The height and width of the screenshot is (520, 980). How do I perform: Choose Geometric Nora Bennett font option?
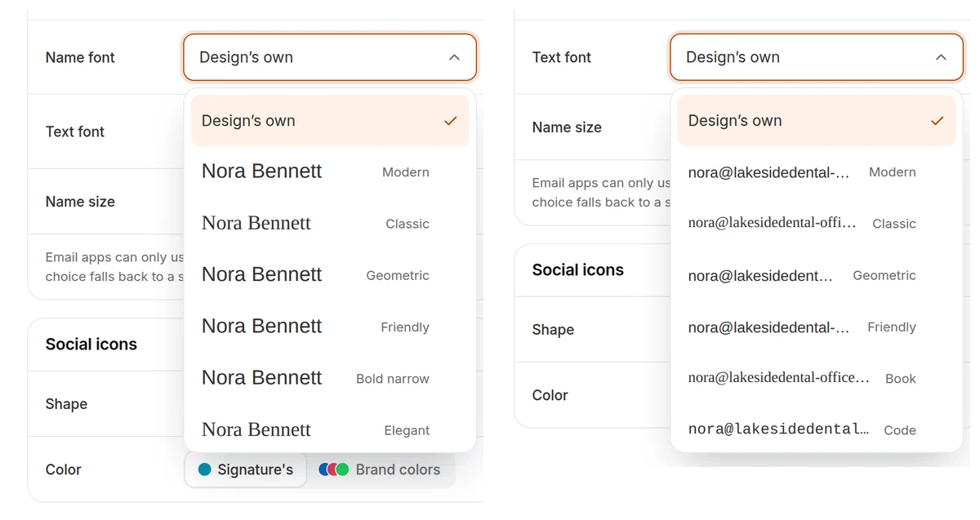330,275
